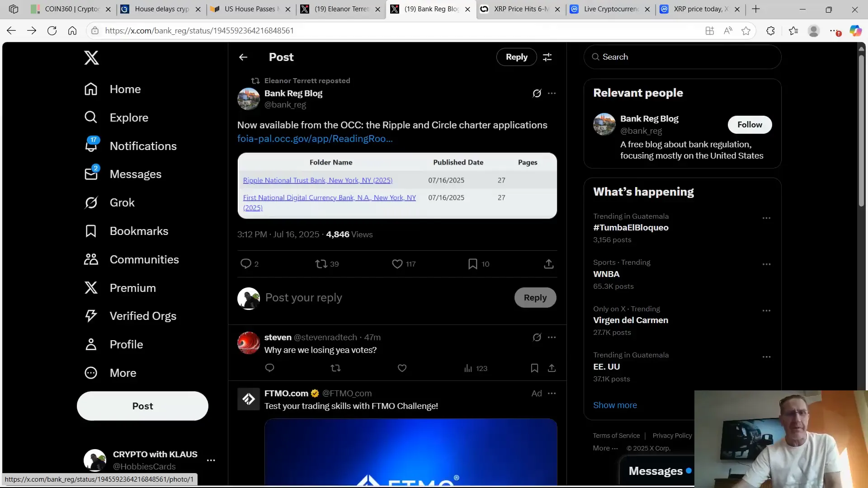
Task: Open the charter applications table image
Action: tap(397, 186)
